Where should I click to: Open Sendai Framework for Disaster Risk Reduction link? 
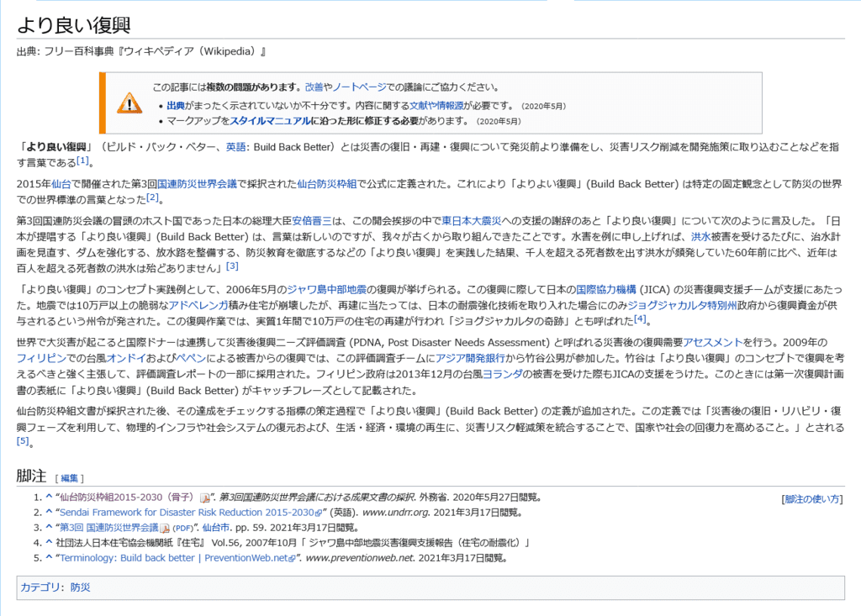187,513
